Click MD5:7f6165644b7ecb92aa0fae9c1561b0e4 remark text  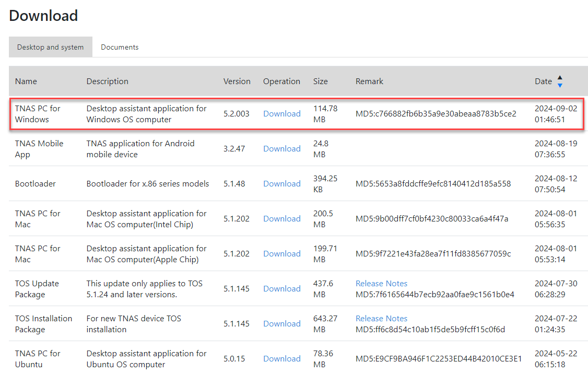[435, 295]
